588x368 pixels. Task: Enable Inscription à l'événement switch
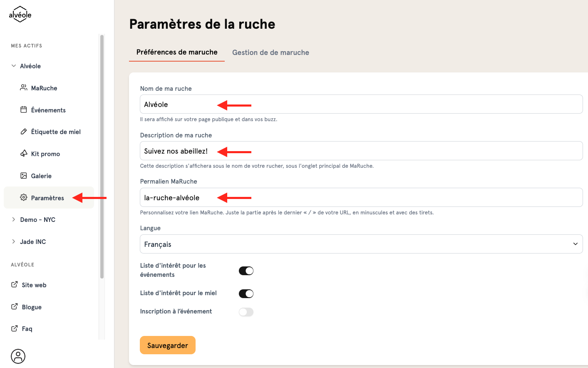pyautogui.click(x=246, y=312)
